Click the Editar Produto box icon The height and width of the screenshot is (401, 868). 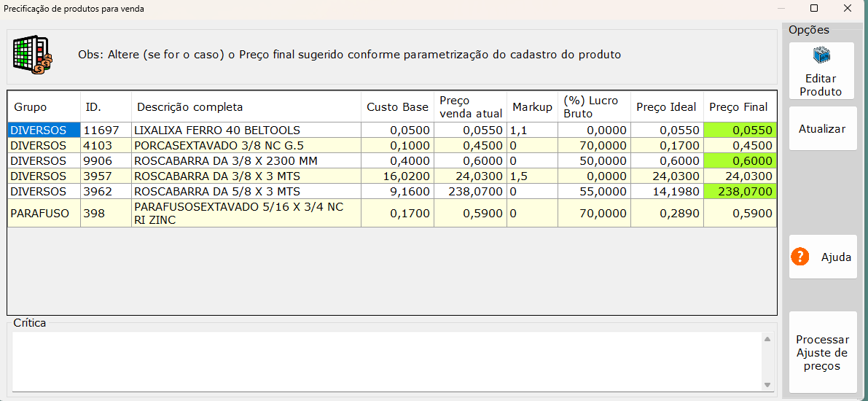(822, 56)
